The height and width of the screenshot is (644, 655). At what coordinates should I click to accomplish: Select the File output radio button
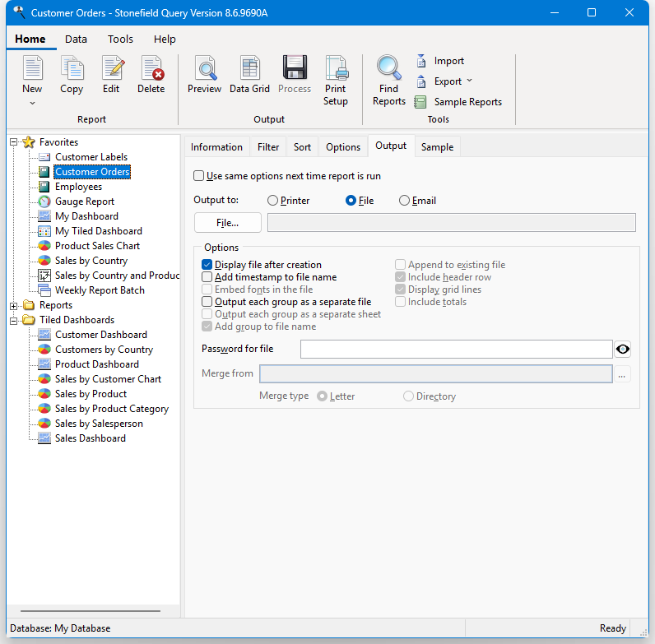351,201
